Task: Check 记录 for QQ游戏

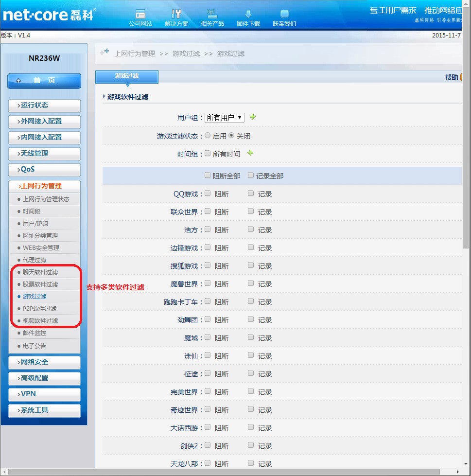Action: point(251,193)
